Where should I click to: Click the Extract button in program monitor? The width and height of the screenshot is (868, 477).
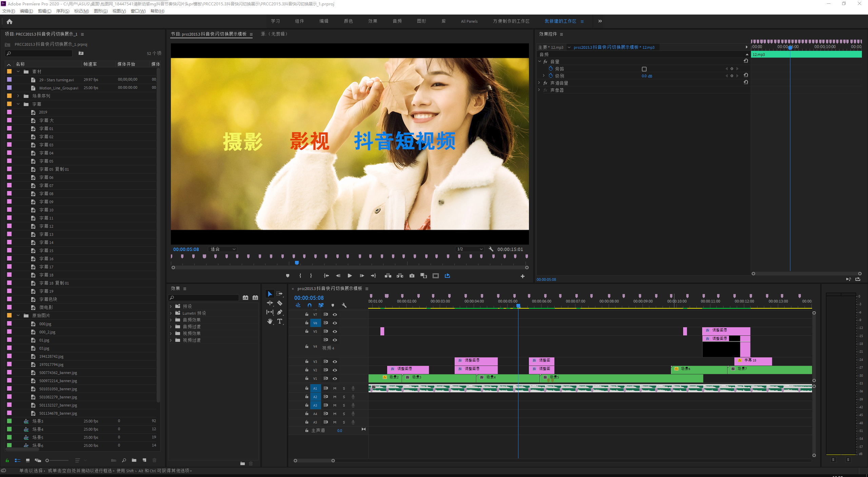click(400, 276)
